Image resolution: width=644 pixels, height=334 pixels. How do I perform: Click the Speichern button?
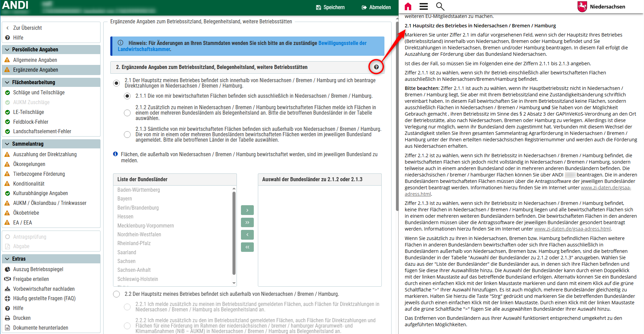click(x=330, y=7)
